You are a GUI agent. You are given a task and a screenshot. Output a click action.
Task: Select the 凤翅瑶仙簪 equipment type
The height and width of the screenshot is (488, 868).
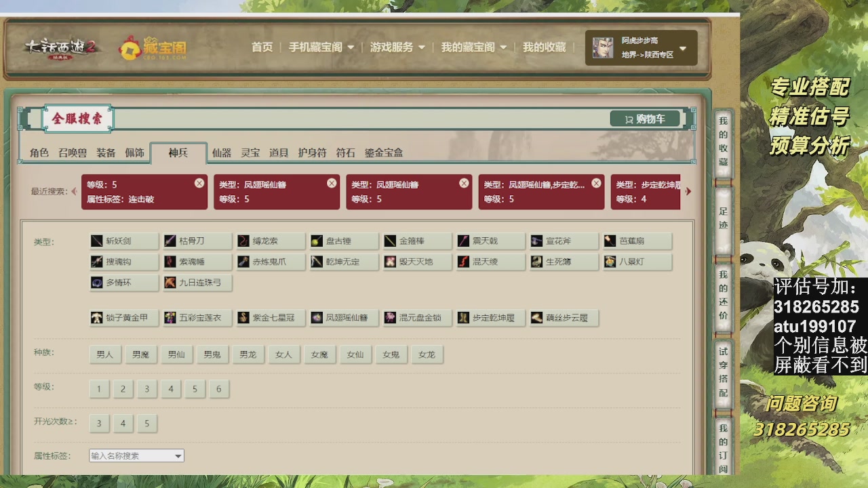pyautogui.click(x=344, y=318)
